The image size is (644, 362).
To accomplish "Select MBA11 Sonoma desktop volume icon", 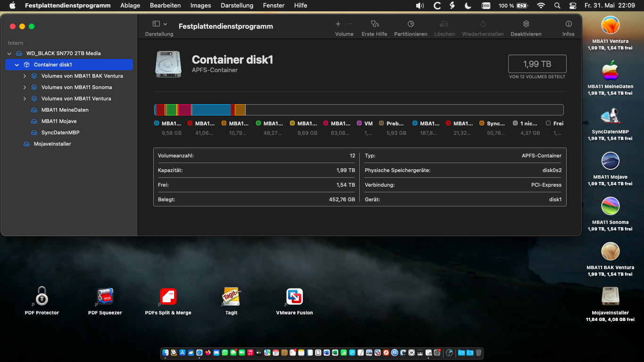I will 611,206.
